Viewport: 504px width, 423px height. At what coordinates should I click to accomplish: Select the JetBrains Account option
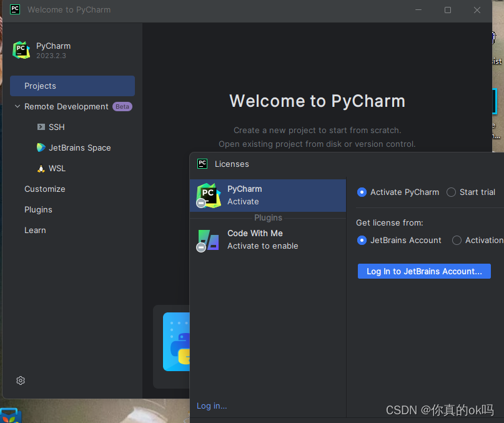(x=362, y=240)
